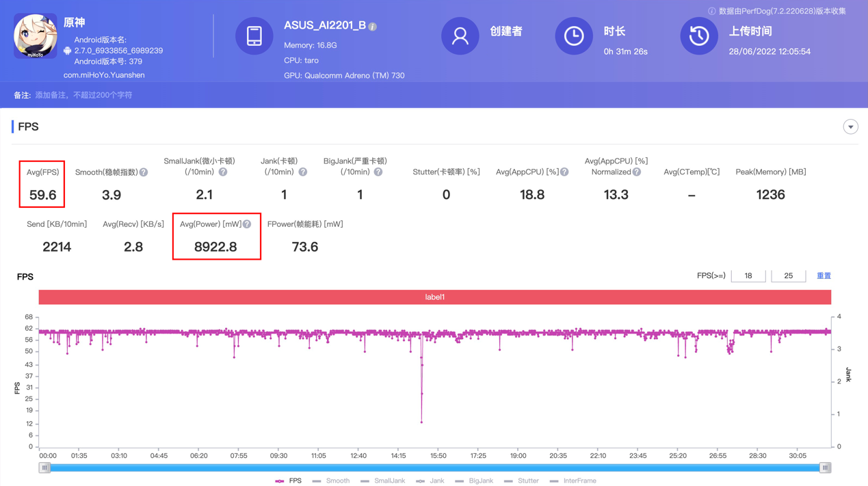
Task: Click the FPS threshold field showing 18
Action: (748, 276)
